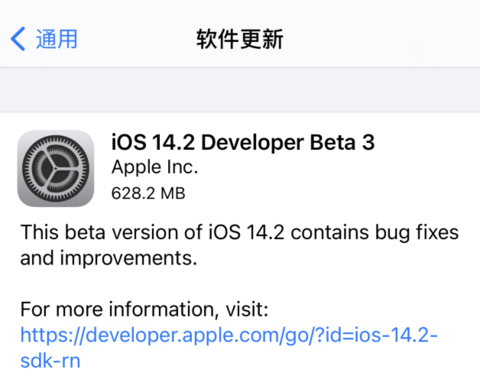This screenshot has height=389, width=480.
Task: Open the developer.apple.com release notes link
Action: [x=229, y=348]
